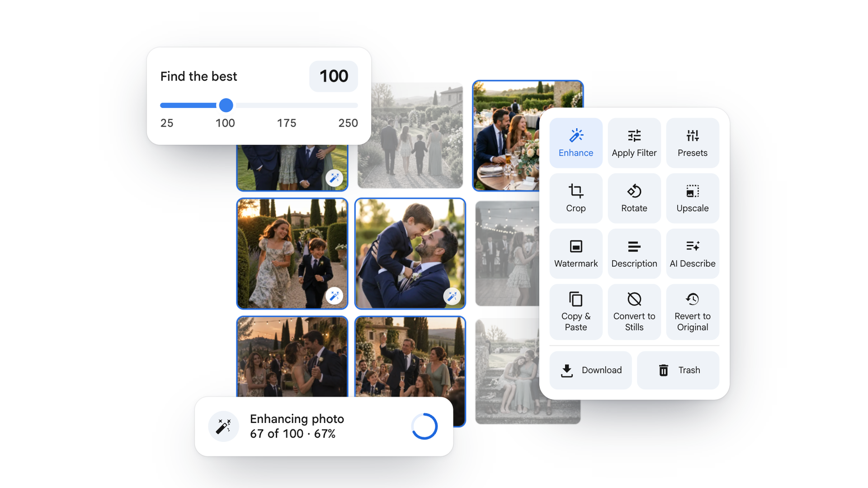Click the '67 of 100 · 67%' status text

click(292, 434)
